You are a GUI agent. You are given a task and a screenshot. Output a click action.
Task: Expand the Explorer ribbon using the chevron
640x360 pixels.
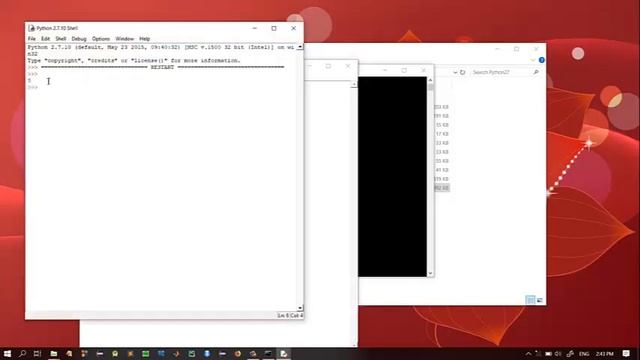[x=533, y=60]
